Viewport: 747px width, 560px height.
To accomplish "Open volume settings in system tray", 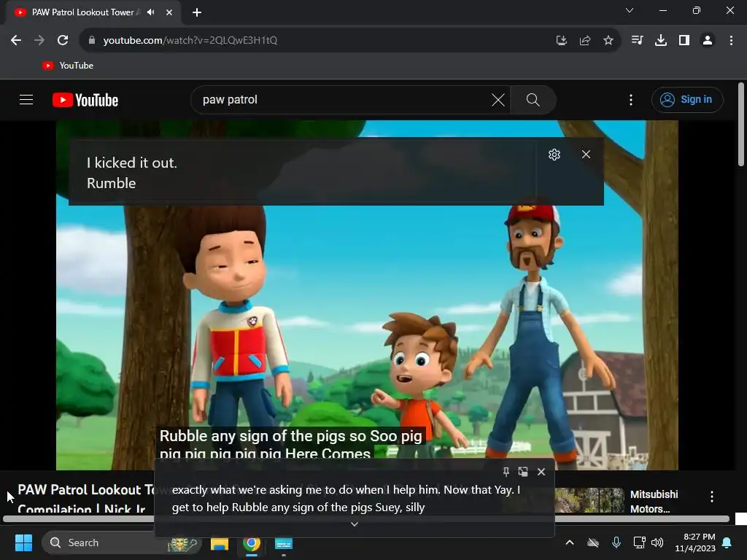I will (x=657, y=542).
